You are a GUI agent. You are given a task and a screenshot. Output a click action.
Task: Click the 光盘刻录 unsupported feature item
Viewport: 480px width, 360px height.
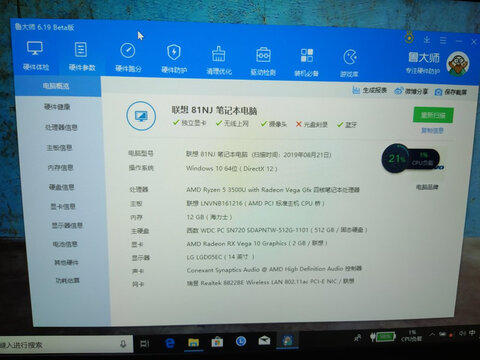(312, 124)
